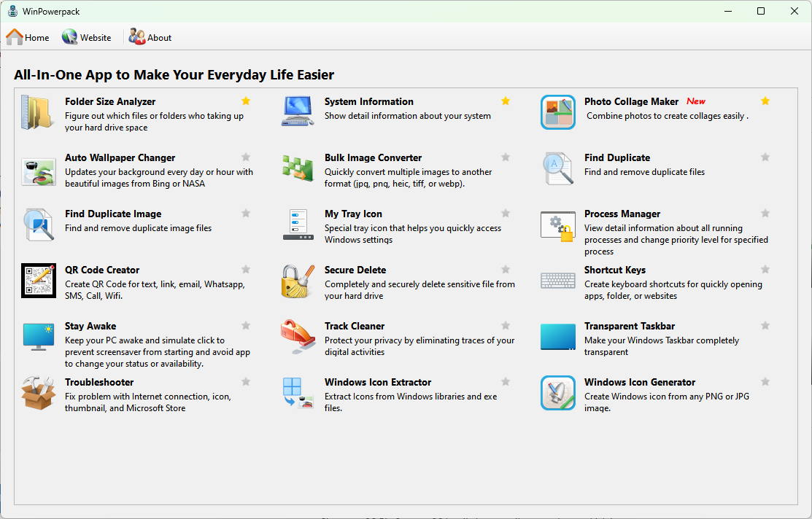The height and width of the screenshot is (519, 812).
Task: Click "Show detail information about your system" text
Action: pyautogui.click(x=408, y=116)
